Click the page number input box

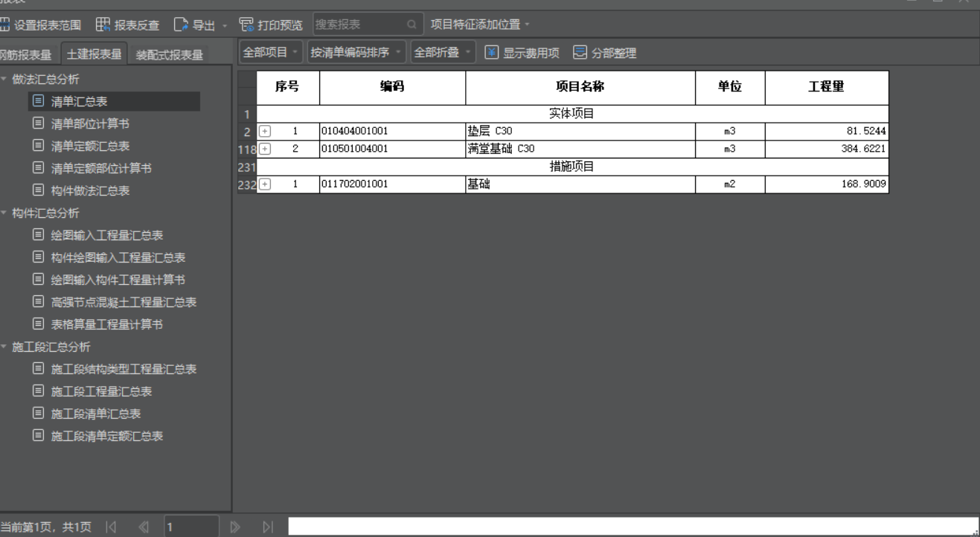pos(192,527)
